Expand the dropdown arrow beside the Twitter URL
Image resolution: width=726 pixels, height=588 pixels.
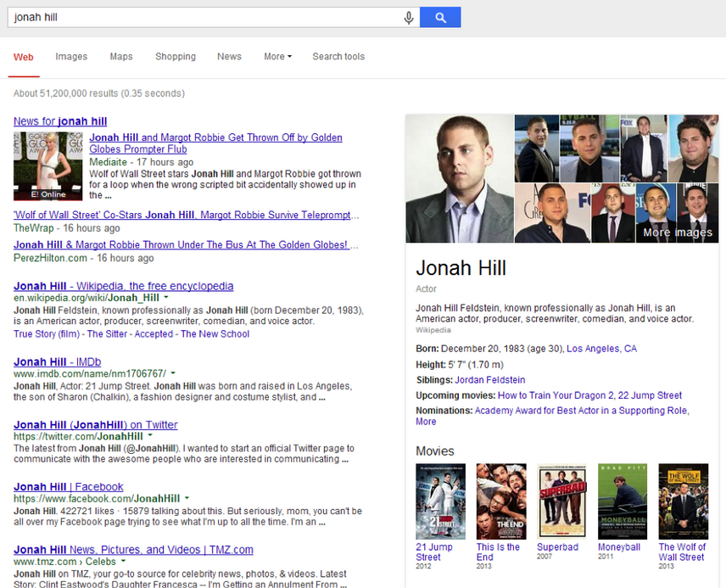coord(149,435)
